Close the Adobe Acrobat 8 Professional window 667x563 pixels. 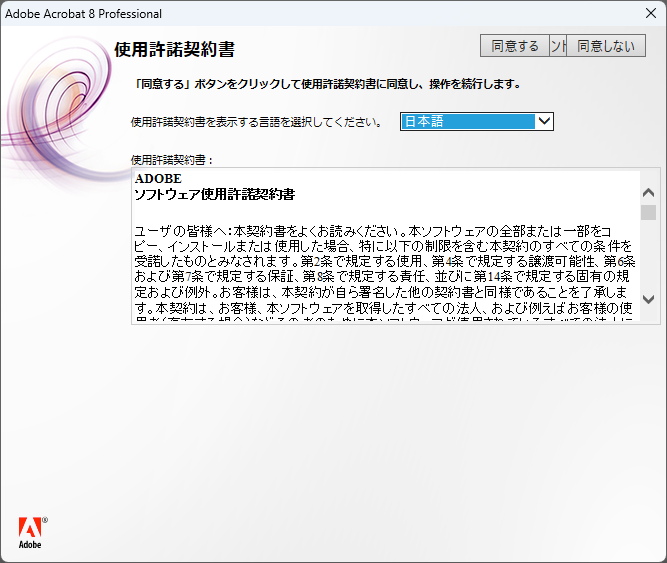pyautogui.click(x=651, y=13)
